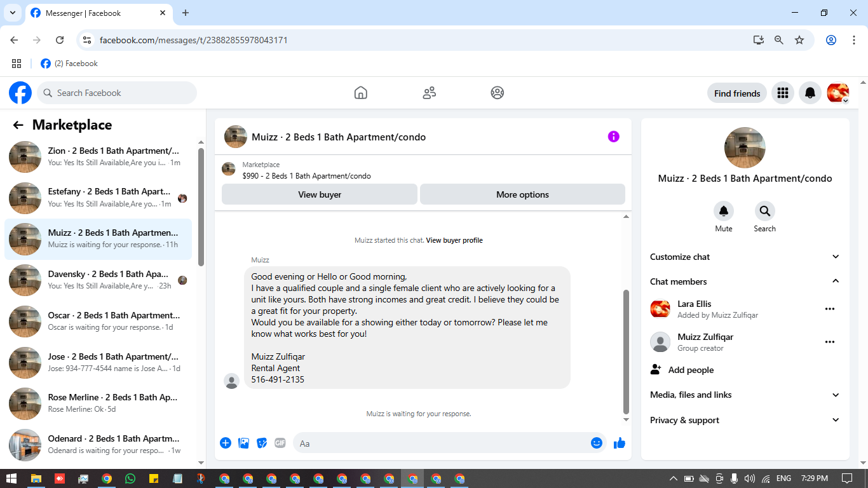Open Chrome tab search dropdown arrow
This screenshot has height=488, width=868.
12,13
